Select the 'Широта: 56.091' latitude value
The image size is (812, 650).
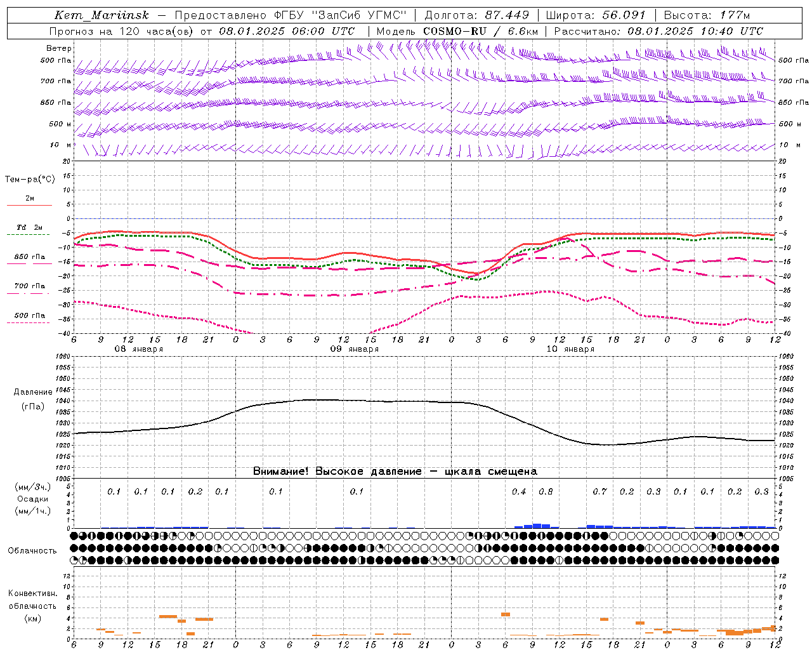point(596,15)
